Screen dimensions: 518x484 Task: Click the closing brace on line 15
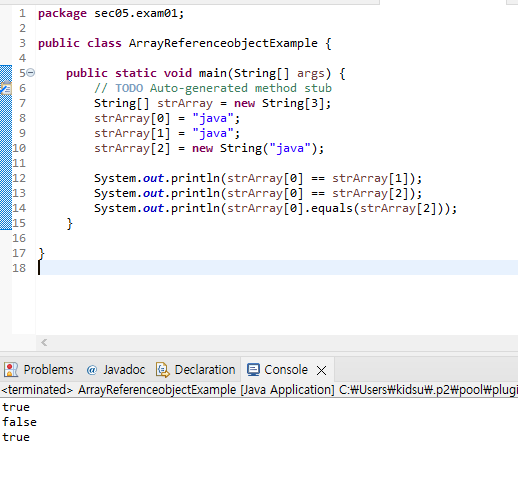pos(69,224)
